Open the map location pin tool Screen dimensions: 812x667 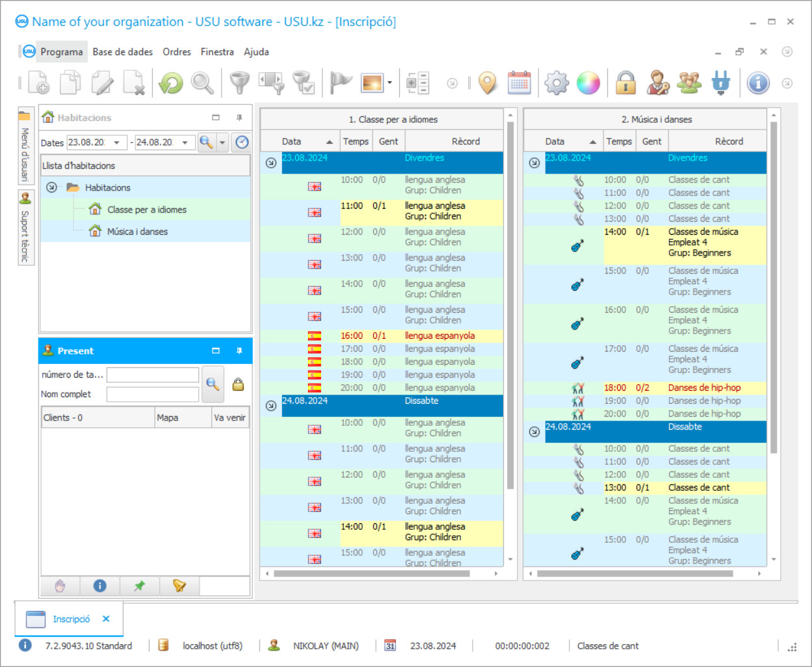point(488,83)
